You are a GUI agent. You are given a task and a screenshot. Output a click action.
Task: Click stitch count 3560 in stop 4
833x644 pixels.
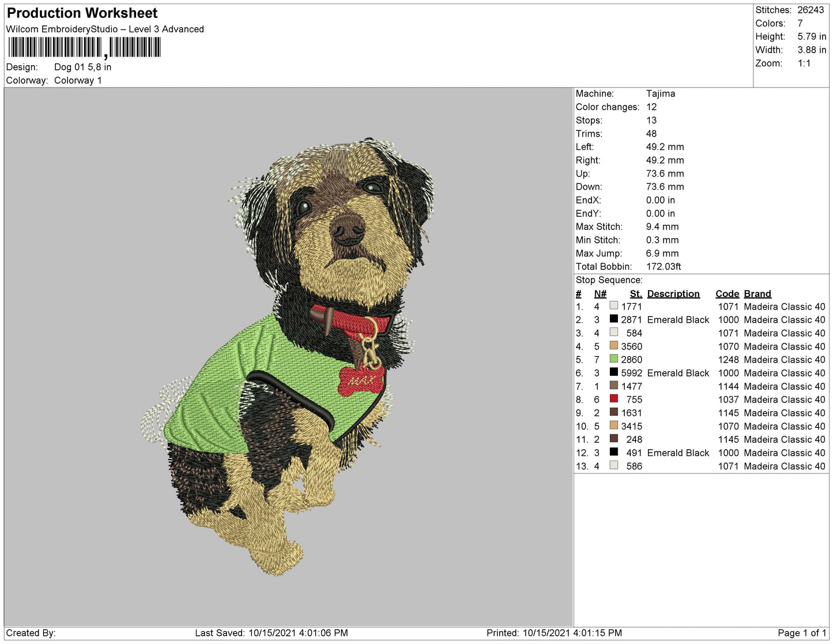point(631,347)
